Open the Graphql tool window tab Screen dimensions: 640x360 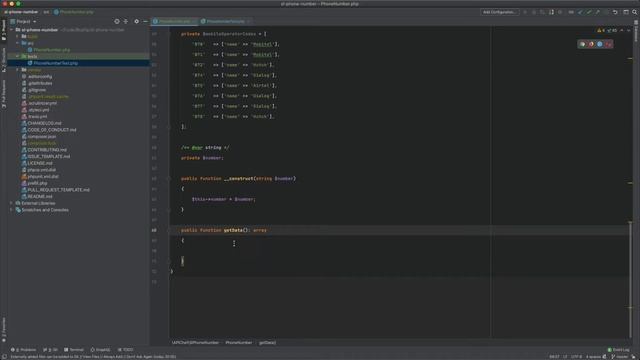click(x=100, y=350)
